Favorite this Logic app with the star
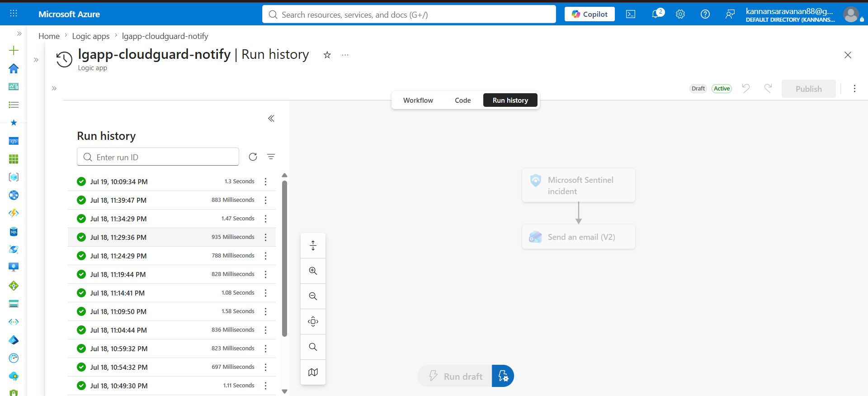 pyautogui.click(x=327, y=55)
